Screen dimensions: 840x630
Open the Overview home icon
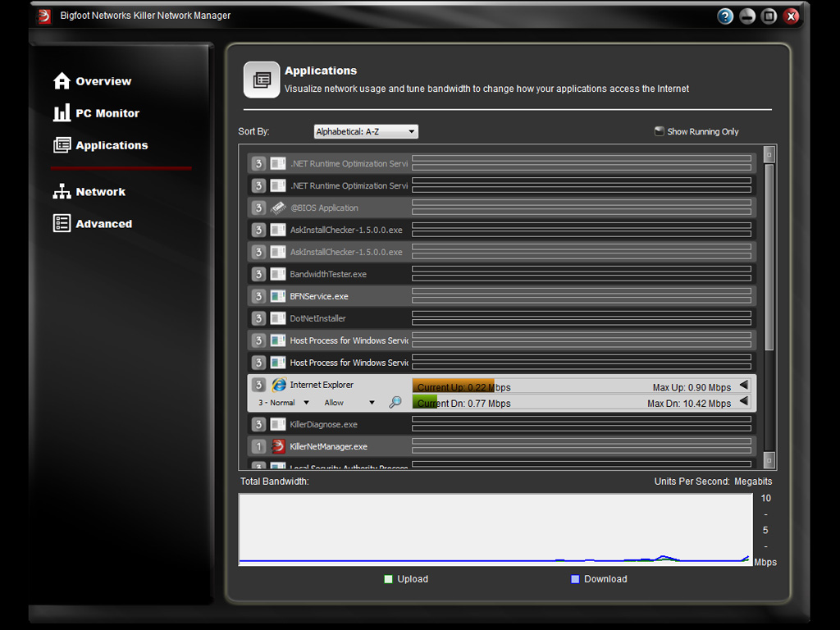point(62,81)
